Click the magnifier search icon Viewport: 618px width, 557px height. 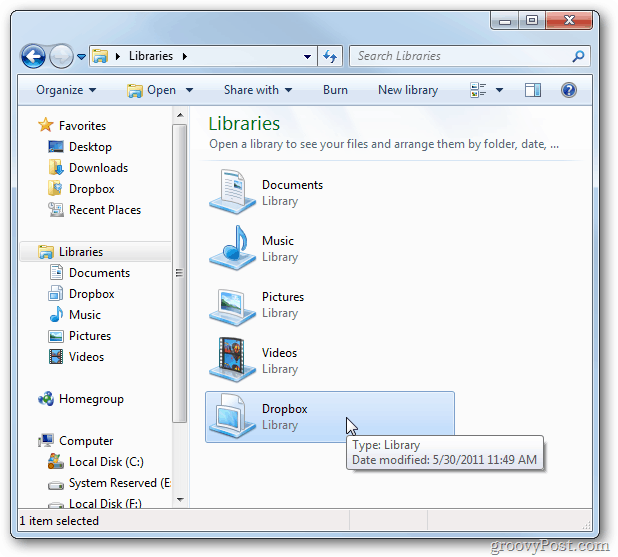pos(578,56)
